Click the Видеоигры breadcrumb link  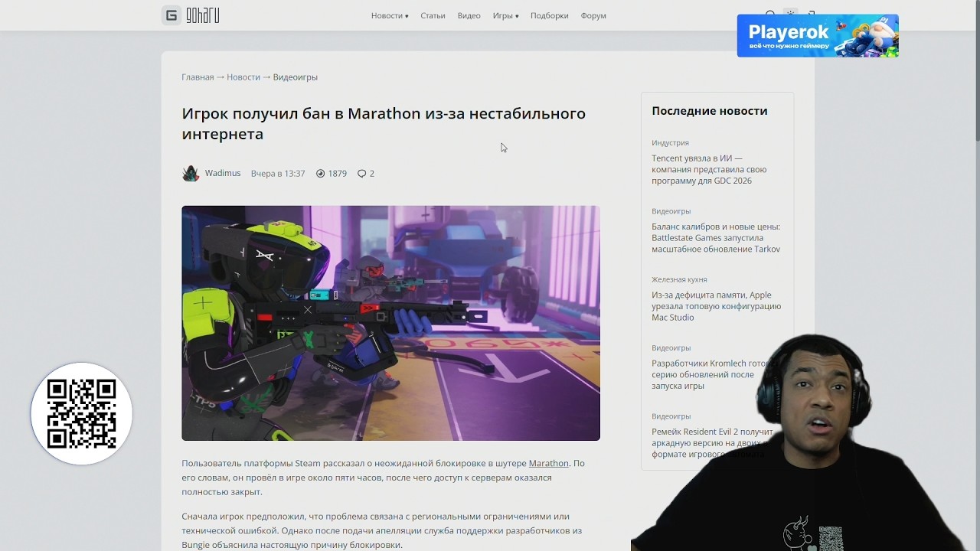295,77
